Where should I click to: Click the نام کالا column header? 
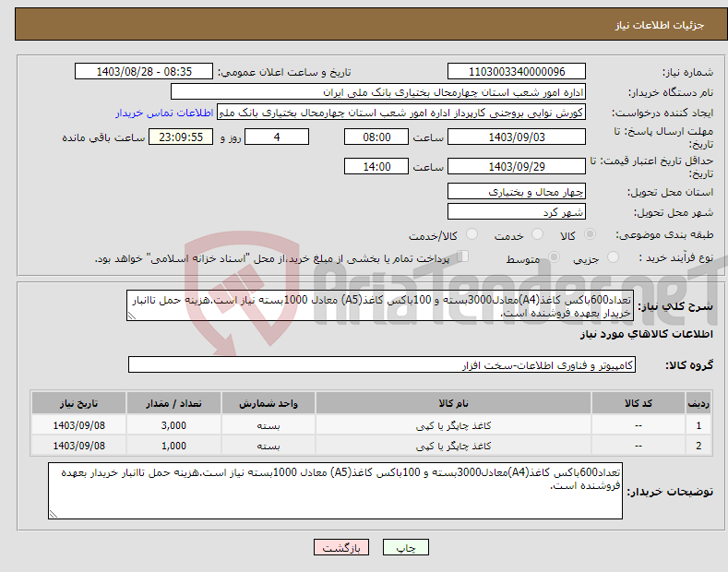453,403
